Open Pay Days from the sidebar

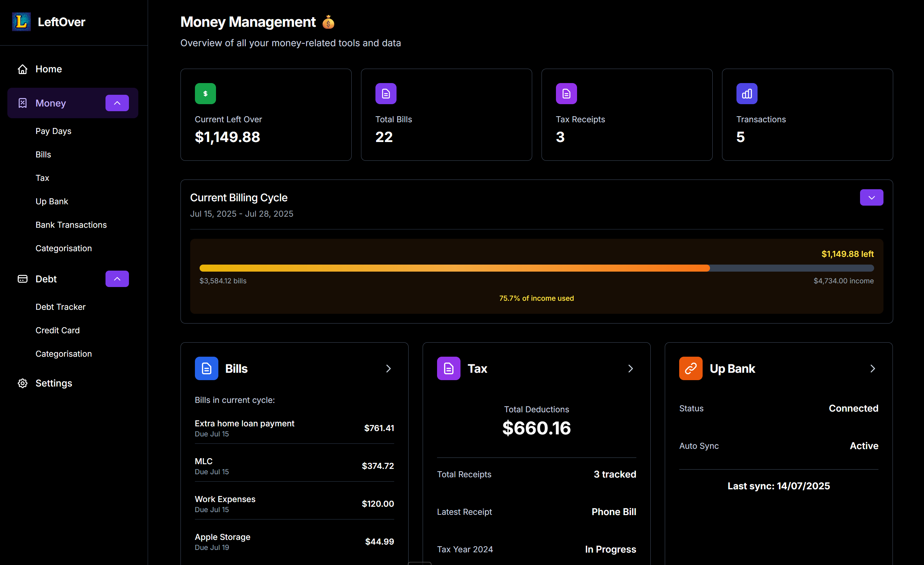coord(53,131)
